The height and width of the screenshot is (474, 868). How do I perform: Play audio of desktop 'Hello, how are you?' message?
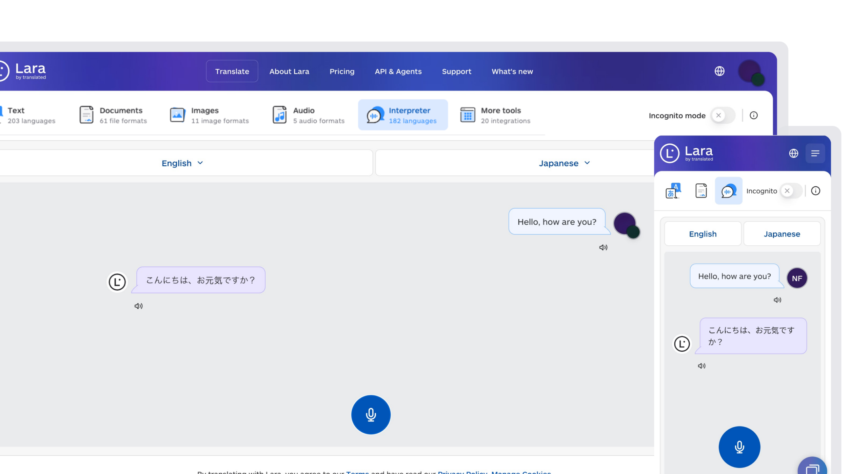coord(603,247)
